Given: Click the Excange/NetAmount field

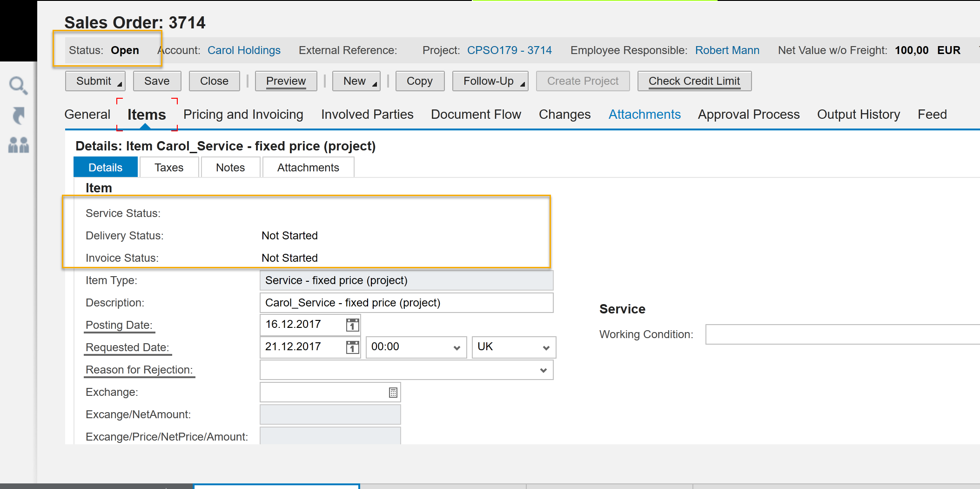Looking at the screenshot, I should point(330,414).
